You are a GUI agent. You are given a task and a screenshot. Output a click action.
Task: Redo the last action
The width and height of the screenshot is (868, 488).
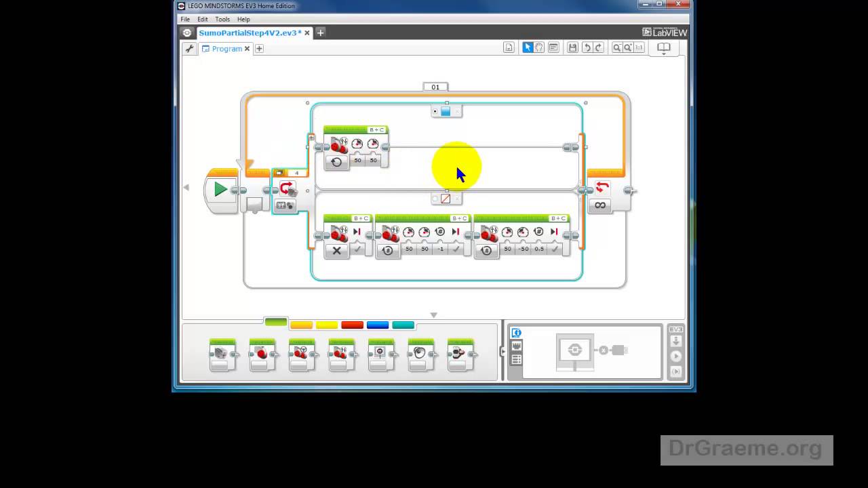599,47
